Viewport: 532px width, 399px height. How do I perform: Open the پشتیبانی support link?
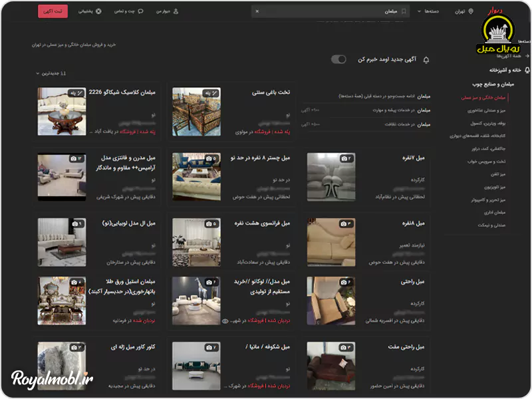click(90, 11)
